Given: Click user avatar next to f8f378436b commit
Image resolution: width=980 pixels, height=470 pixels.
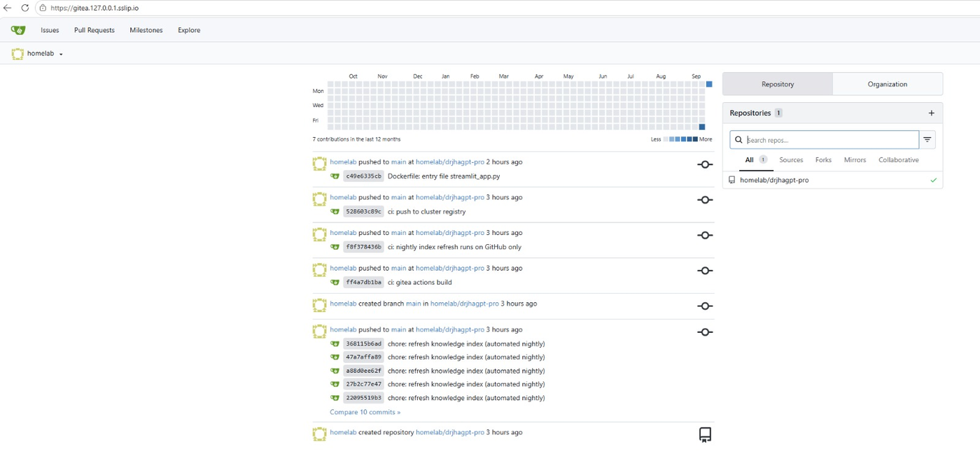Looking at the screenshot, I should click(335, 247).
